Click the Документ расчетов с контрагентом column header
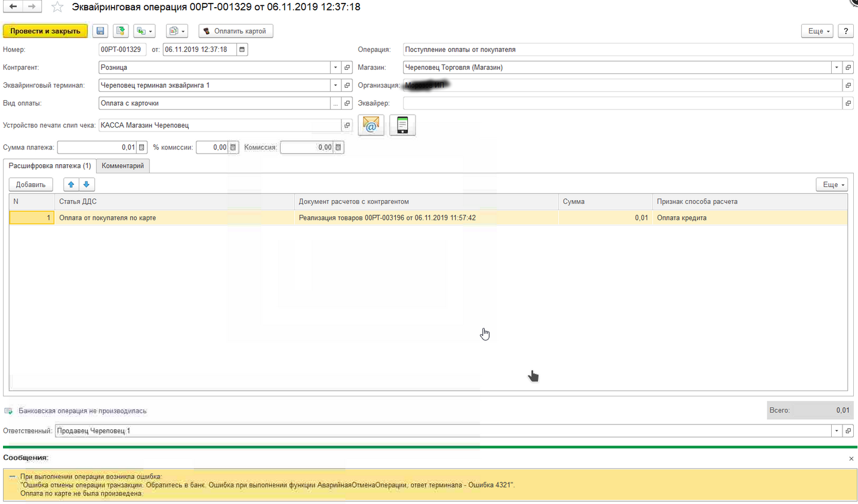The width and height of the screenshot is (858, 504). [x=426, y=202]
